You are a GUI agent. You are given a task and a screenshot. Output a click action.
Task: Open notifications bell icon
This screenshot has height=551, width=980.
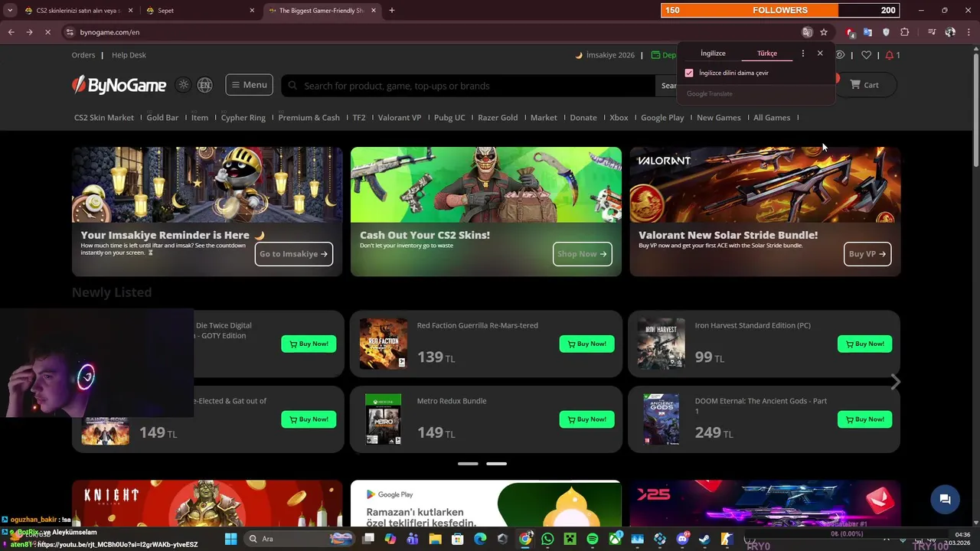(x=889, y=55)
